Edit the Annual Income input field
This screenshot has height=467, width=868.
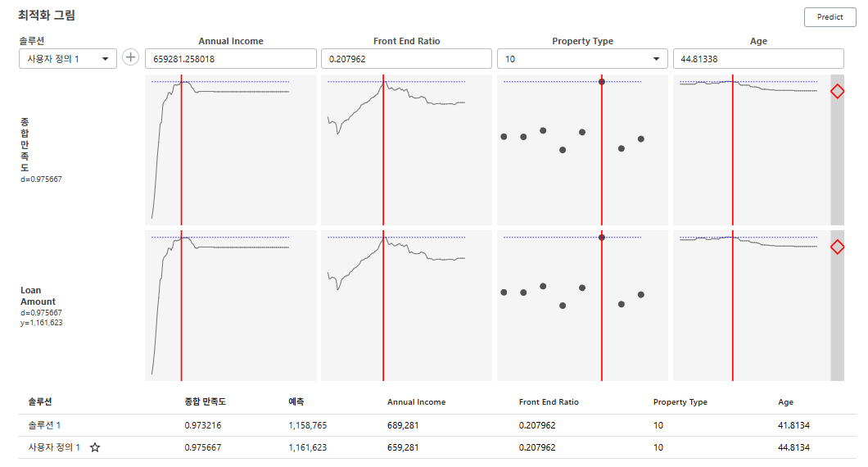coord(230,59)
